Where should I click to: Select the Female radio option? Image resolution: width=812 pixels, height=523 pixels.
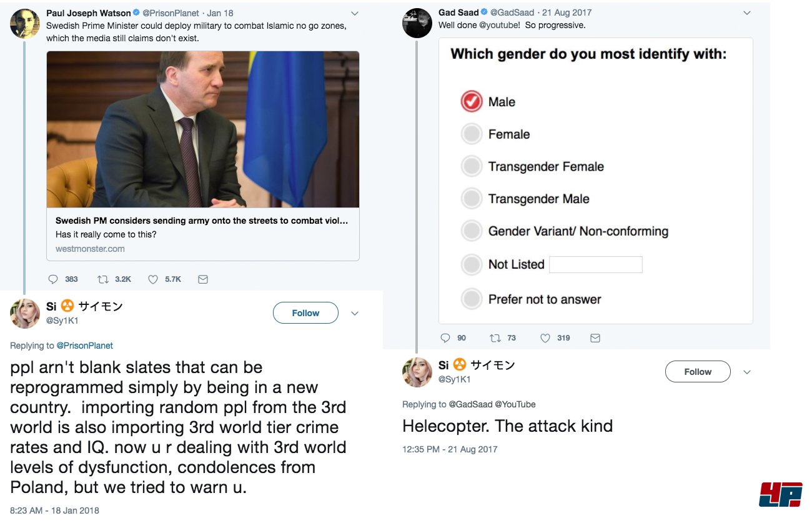[x=472, y=134]
